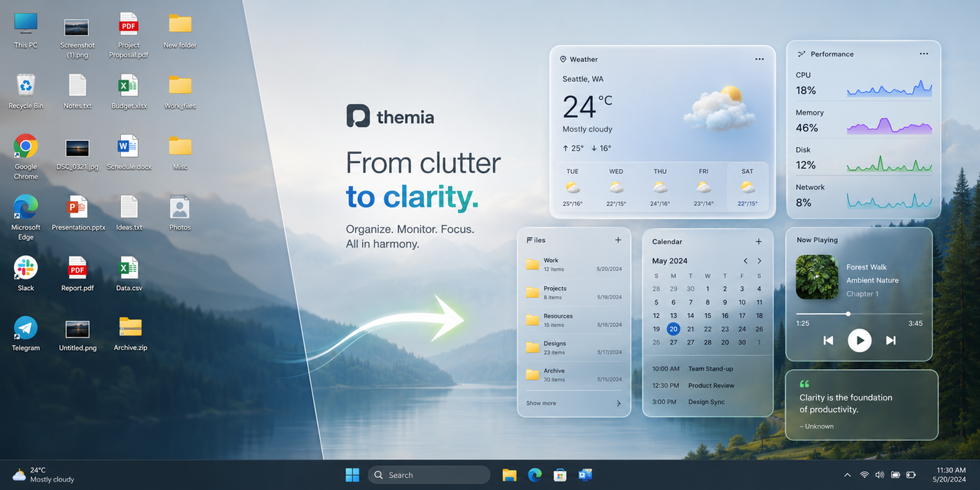Expand Files list with chevron arrow

coord(619,403)
